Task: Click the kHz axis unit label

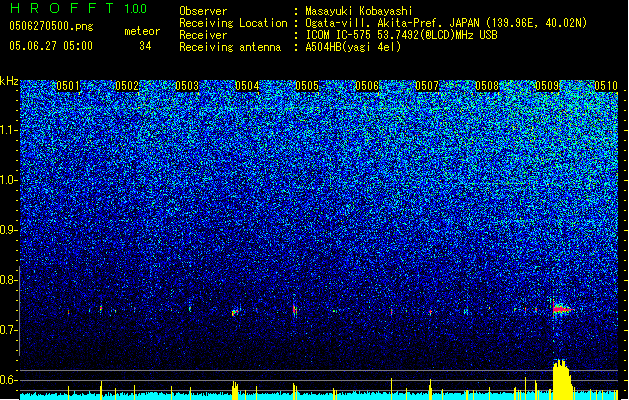Action: tap(9, 81)
